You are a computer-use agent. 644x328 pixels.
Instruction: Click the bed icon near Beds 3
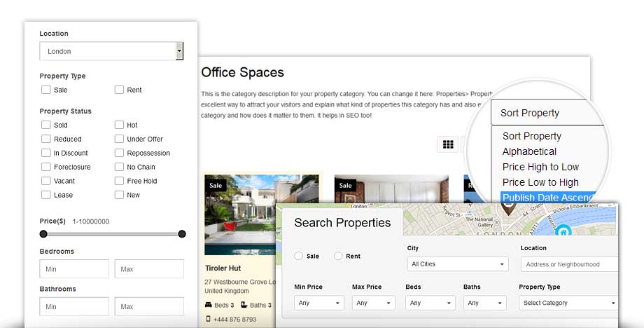coord(209,305)
